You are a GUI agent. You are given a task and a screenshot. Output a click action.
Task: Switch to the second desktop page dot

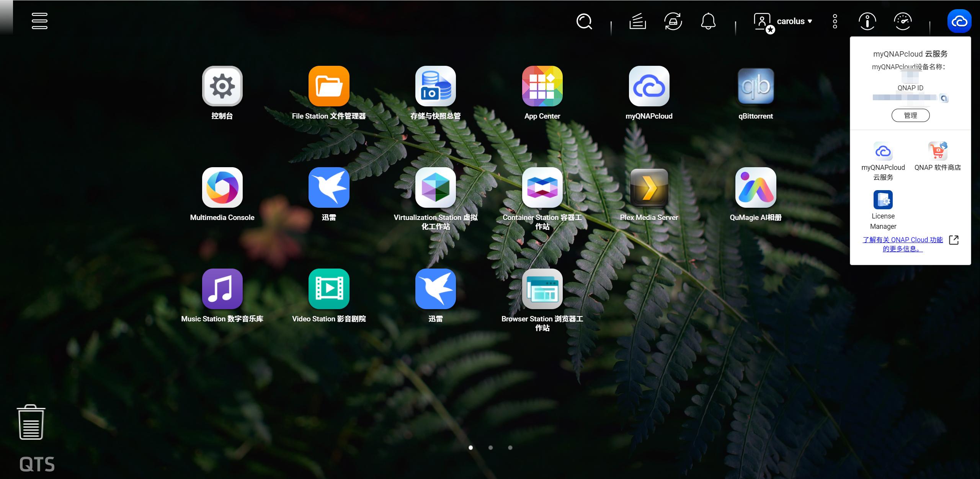tap(490, 448)
